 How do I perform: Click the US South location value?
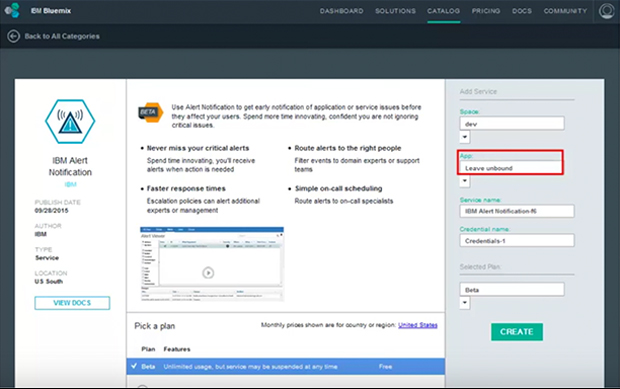coord(49,281)
